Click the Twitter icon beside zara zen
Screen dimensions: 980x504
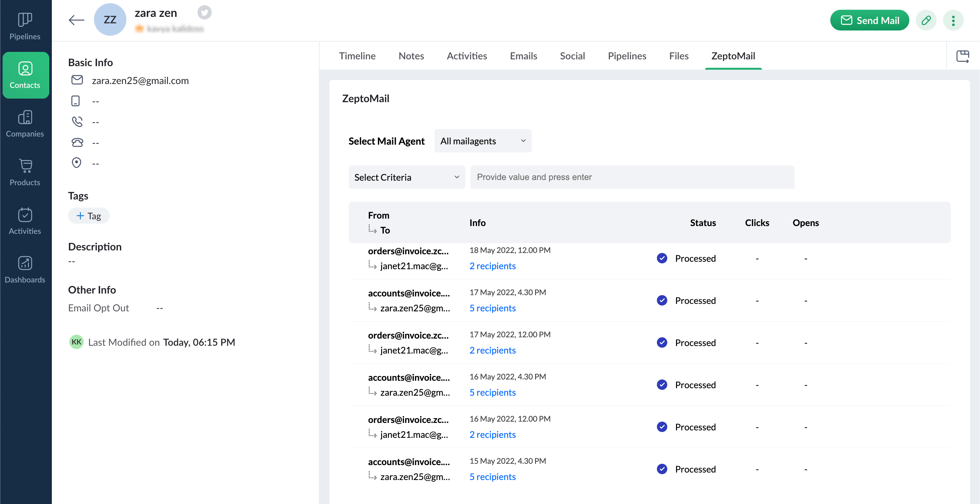tap(204, 13)
